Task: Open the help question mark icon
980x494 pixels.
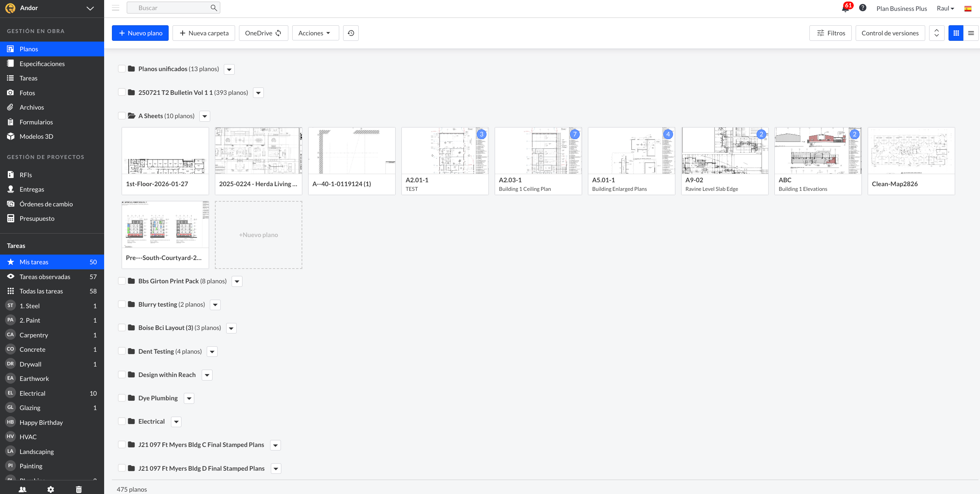Action: pos(863,8)
